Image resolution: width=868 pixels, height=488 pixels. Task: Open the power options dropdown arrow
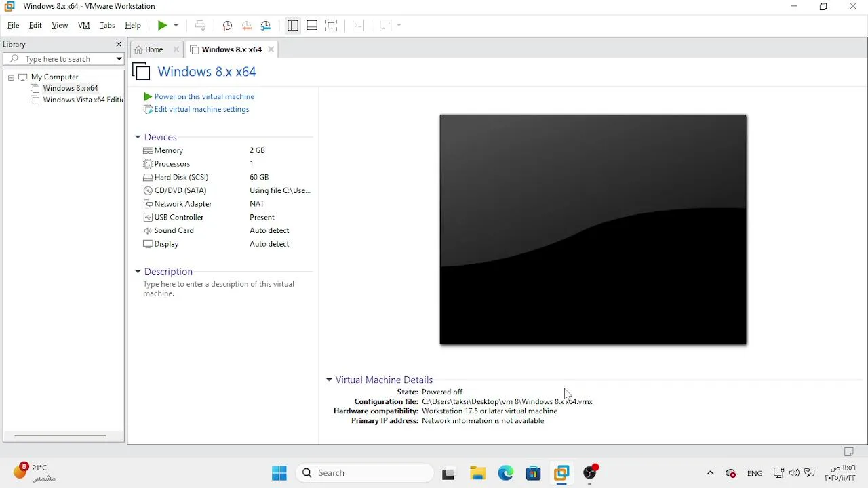click(176, 26)
